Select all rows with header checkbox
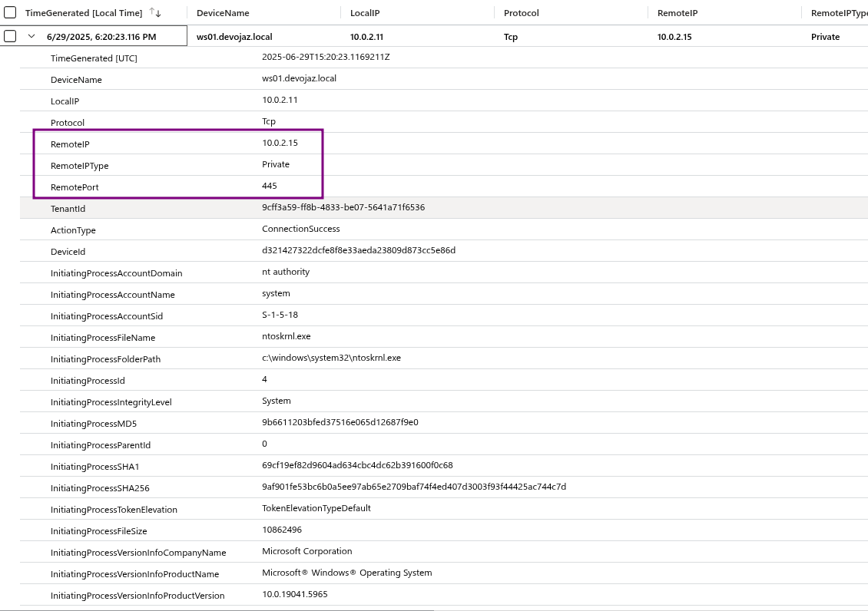The image size is (868, 611). 10,13
